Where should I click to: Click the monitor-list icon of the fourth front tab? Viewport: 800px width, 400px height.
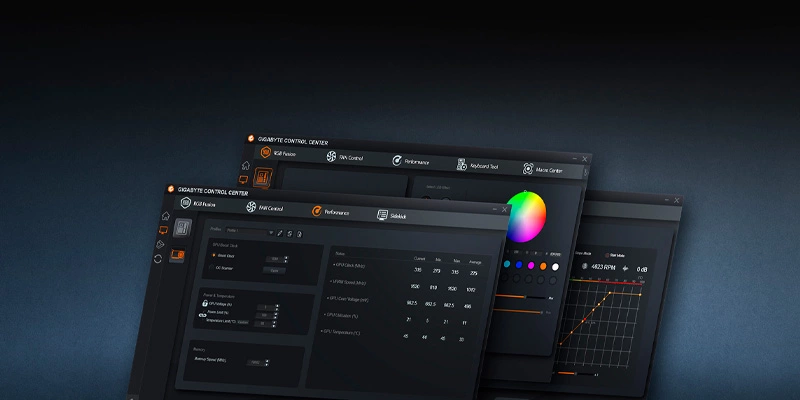pyautogui.click(x=383, y=215)
